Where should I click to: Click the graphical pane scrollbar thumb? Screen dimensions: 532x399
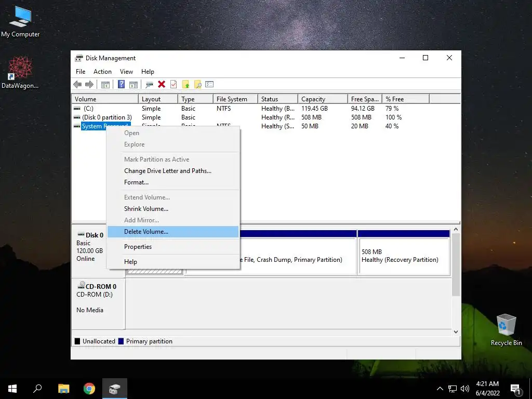tap(456, 264)
